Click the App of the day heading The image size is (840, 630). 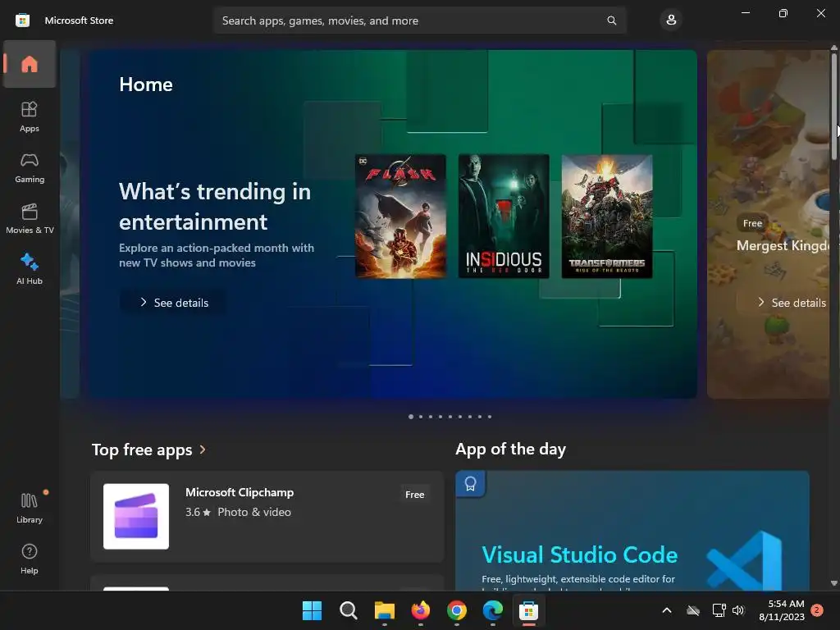click(510, 449)
